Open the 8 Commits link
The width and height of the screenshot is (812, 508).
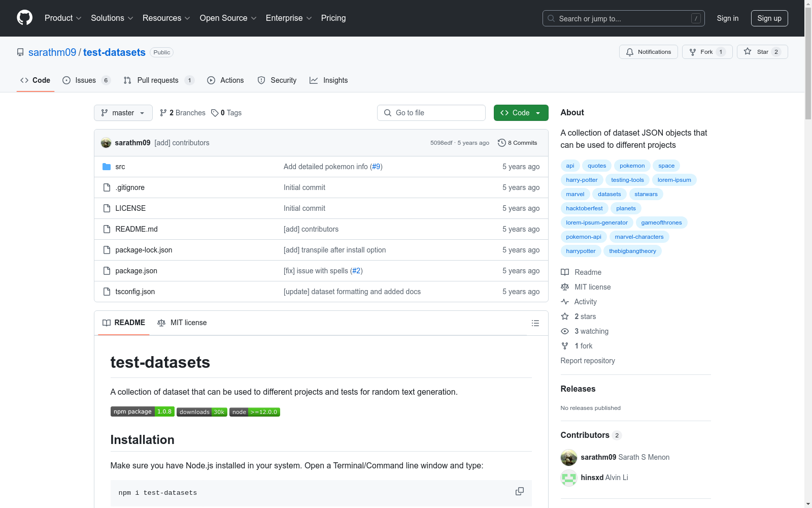518,143
